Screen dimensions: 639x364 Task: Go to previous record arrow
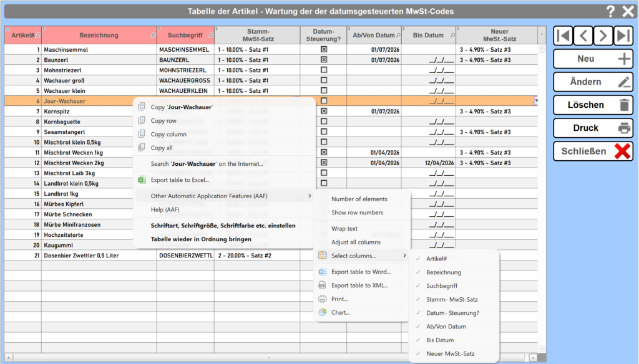(x=583, y=36)
